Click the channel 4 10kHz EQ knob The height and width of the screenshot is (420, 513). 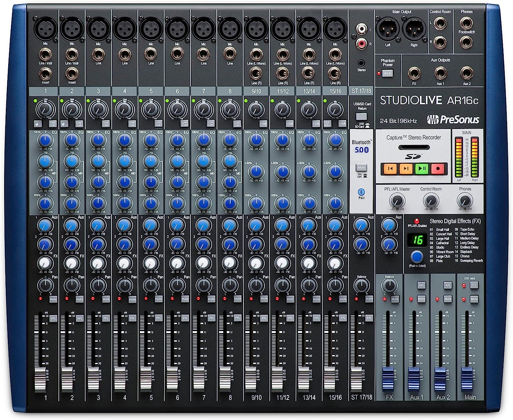(124, 140)
